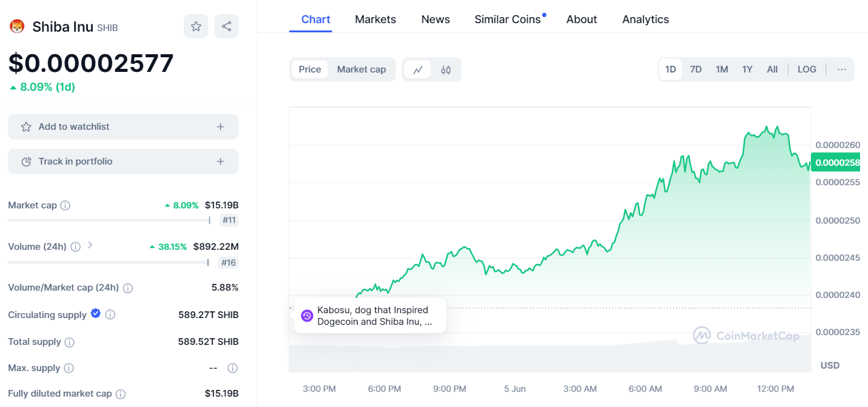Add Shiba Inu to watchlist
The image size is (868, 407).
pyautogui.click(x=123, y=127)
